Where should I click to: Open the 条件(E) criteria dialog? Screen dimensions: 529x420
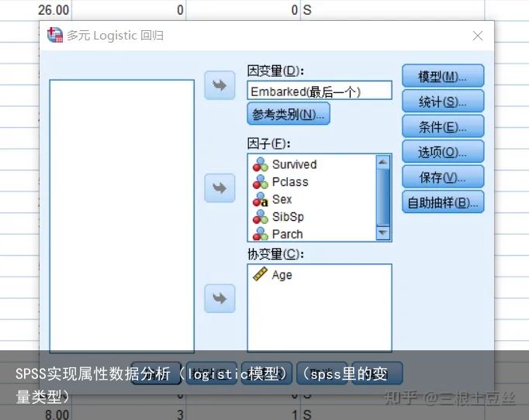(x=443, y=126)
